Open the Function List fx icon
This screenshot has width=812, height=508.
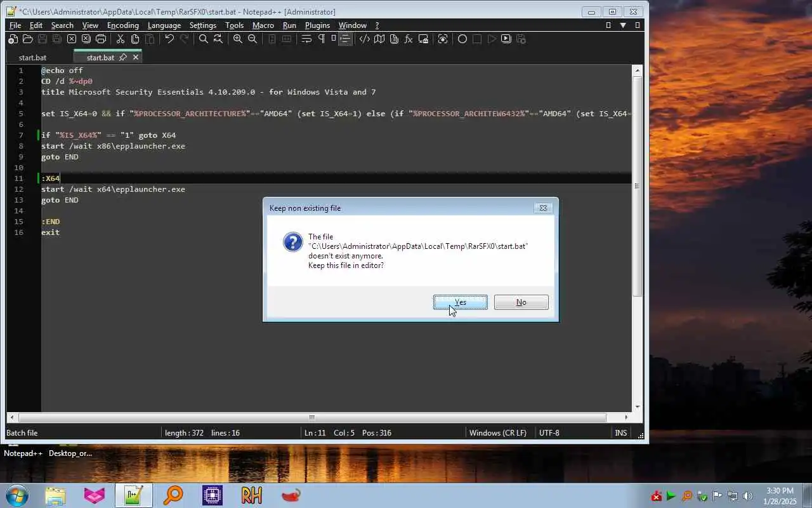(x=409, y=39)
